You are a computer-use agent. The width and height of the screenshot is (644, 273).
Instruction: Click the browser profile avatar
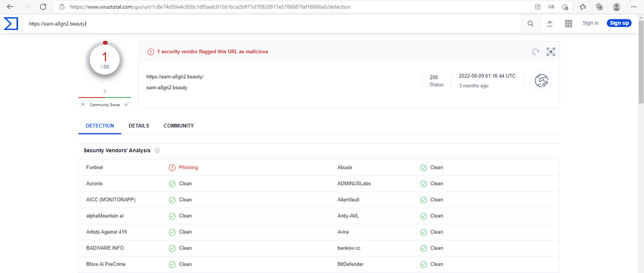pos(617,6)
